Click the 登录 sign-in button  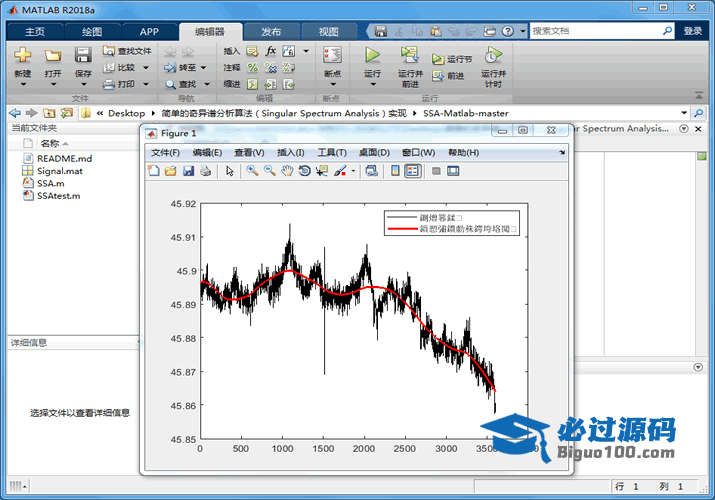tap(693, 31)
